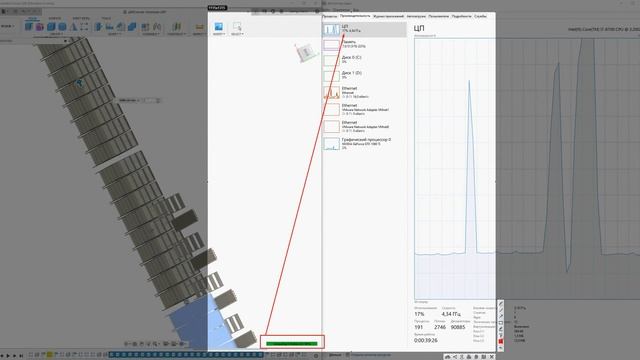Switch to the Производительность tab
The height and width of the screenshot is (360, 640).
click(x=355, y=16)
